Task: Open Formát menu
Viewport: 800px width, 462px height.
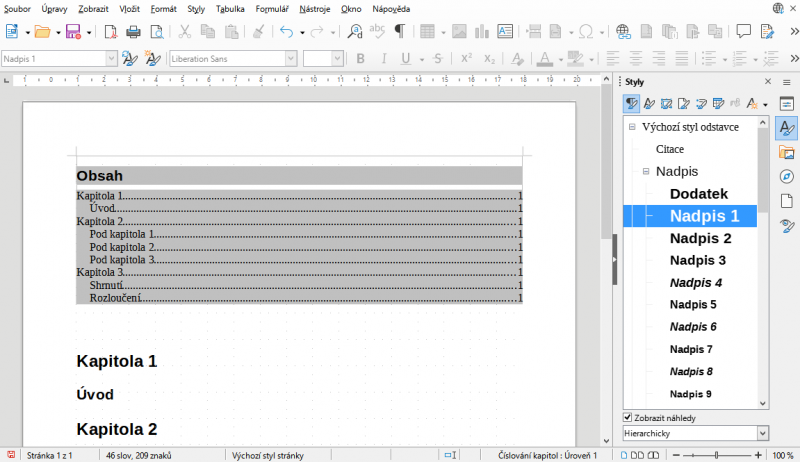Action: click(164, 9)
